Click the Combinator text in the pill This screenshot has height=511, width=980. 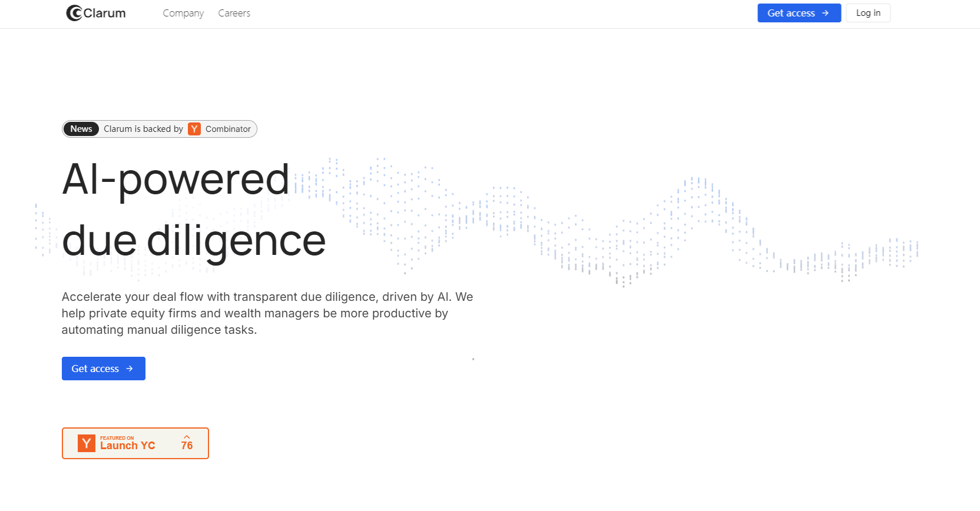[228, 129]
